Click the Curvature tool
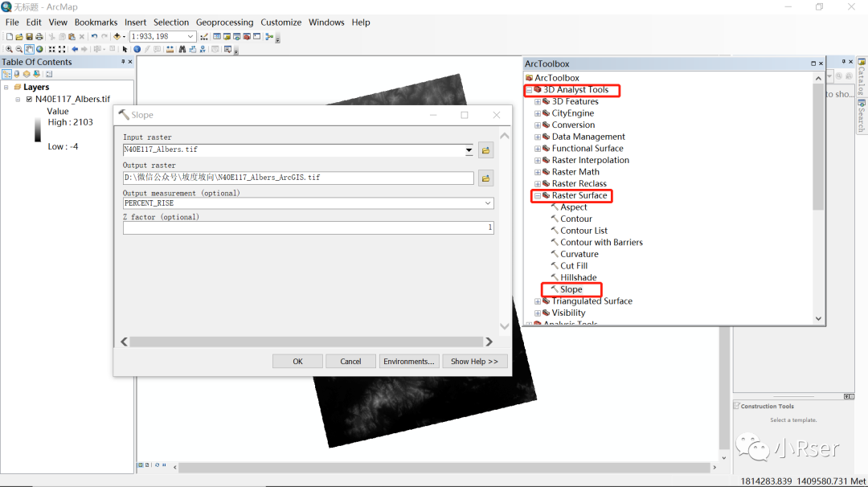 tap(579, 255)
